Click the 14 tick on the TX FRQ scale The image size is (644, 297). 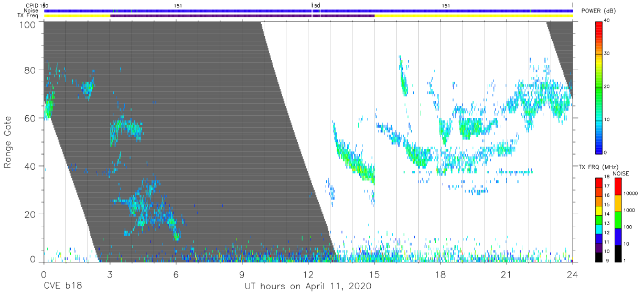pyautogui.click(x=607, y=214)
